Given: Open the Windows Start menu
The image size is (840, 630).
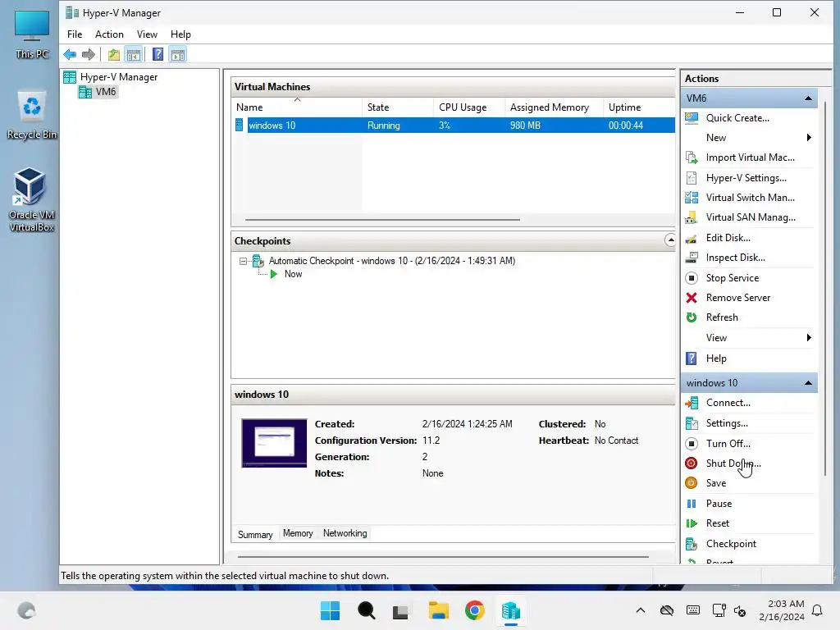Looking at the screenshot, I should [330, 610].
